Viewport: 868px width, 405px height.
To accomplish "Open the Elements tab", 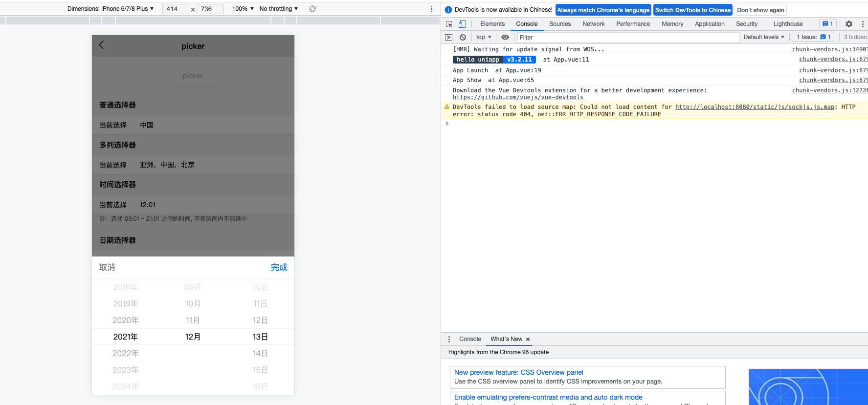I will [x=492, y=24].
